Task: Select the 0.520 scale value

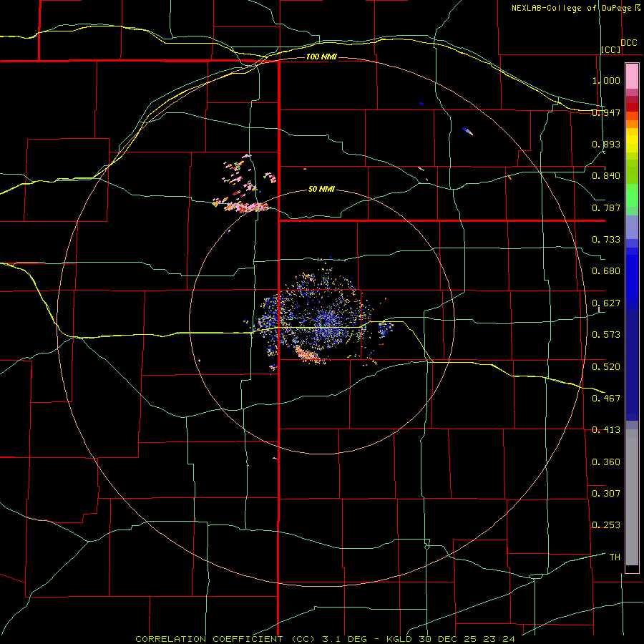Action: 606,367
